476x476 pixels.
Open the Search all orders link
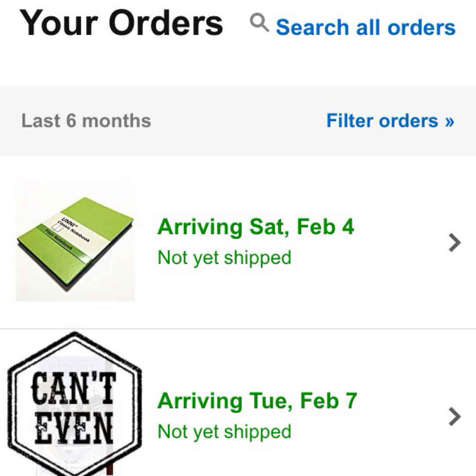(x=365, y=27)
